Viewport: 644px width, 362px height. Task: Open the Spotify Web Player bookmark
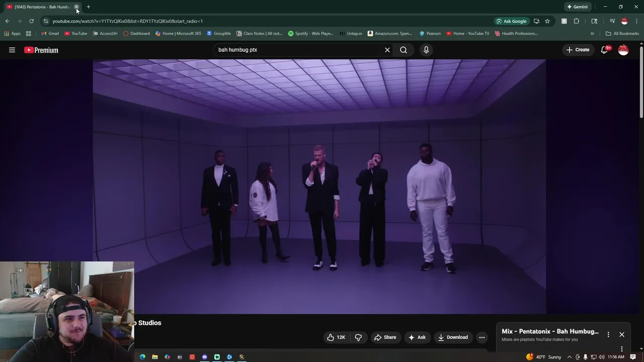(x=310, y=34)
